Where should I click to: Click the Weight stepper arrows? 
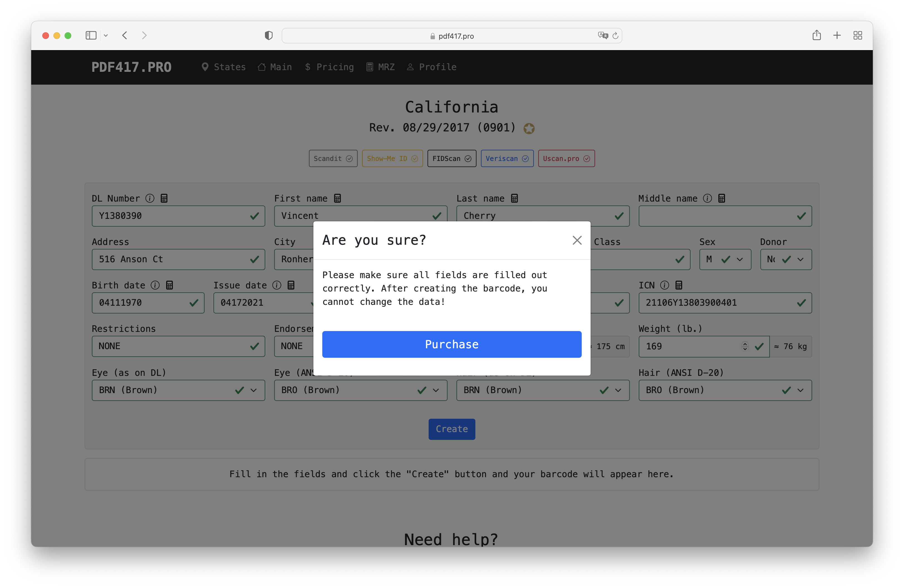pos(745,346)
